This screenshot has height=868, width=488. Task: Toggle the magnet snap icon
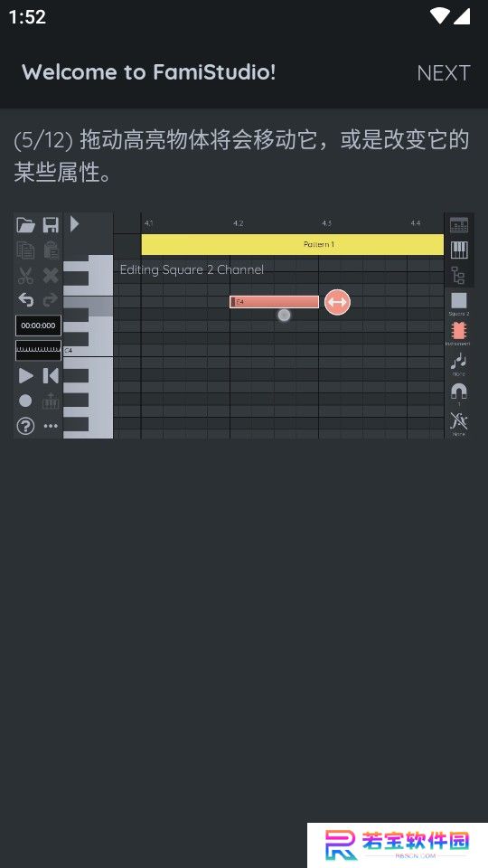(459, 392)
